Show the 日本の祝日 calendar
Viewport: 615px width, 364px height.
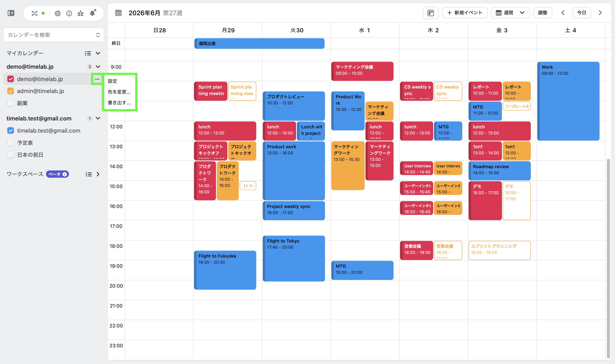pos(11,155)
